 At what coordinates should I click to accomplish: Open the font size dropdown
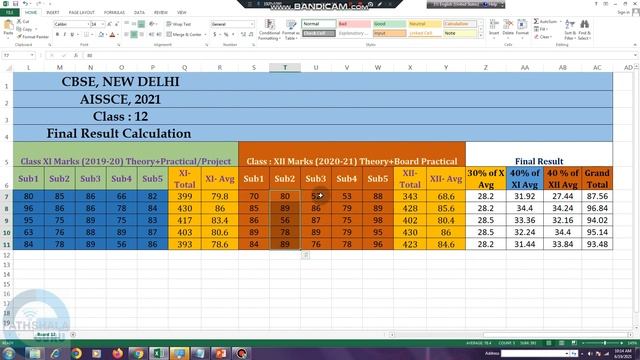click(103, 24)
